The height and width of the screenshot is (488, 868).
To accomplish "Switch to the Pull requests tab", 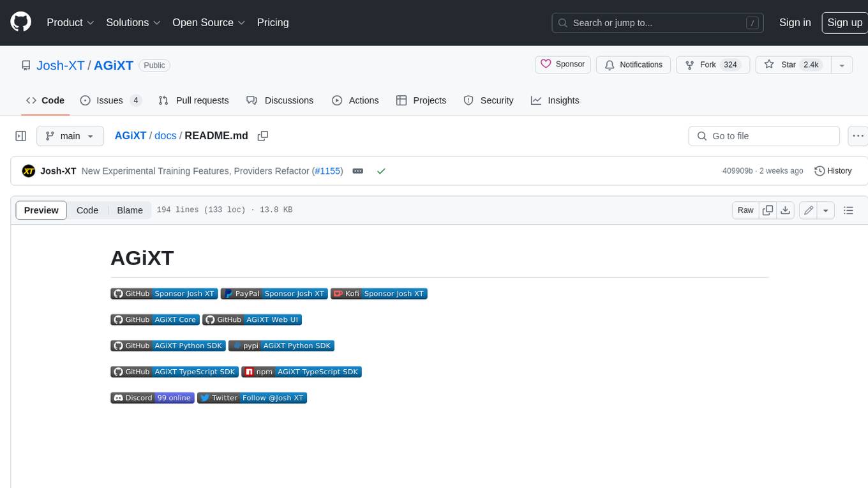I will tap(193, 100).
